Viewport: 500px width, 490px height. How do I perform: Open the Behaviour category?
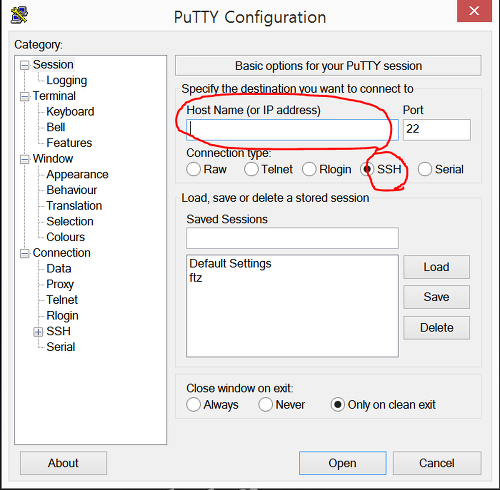[x=72, y=190]
